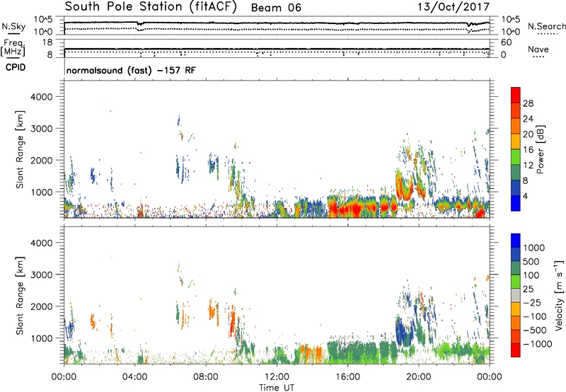Click the 'Time UT' axis label
Image resolution: width=566 pixels, height=392 pixels.
click(277, 388)
